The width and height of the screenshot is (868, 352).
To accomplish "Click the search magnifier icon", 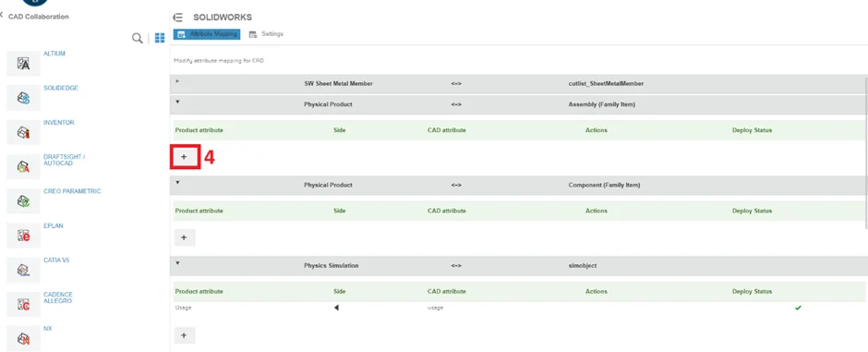I will click(137, 38).
